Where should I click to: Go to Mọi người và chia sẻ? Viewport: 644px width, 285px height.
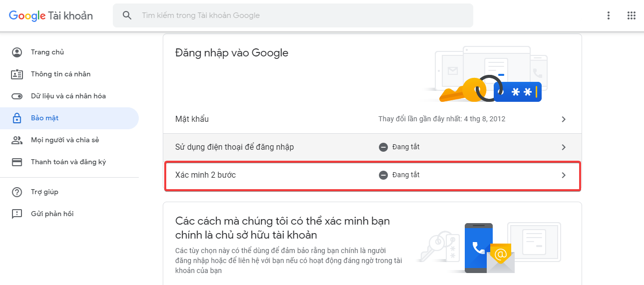[x=65, y=140]
